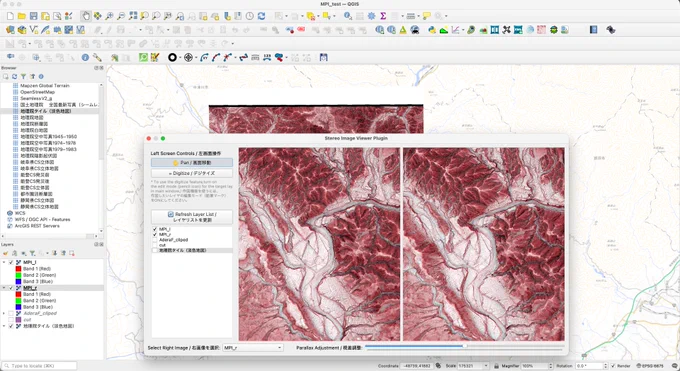The image size is (680, 371).
Task: Collapse the MPI_l layer tree node
Action: pyautogui.click(x=4, y=263)
